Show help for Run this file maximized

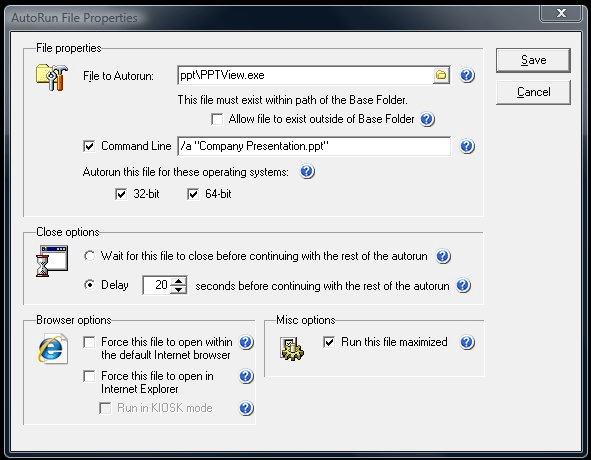coord(467,342)
